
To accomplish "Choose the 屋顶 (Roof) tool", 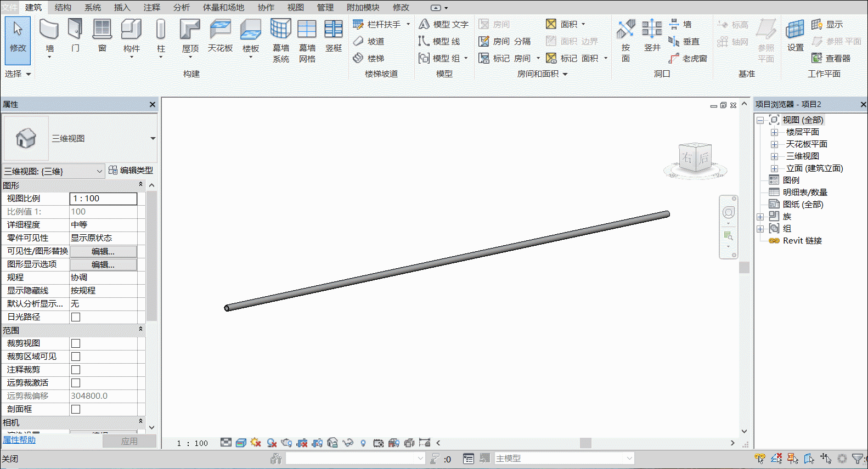I will [x=190, y=36].
